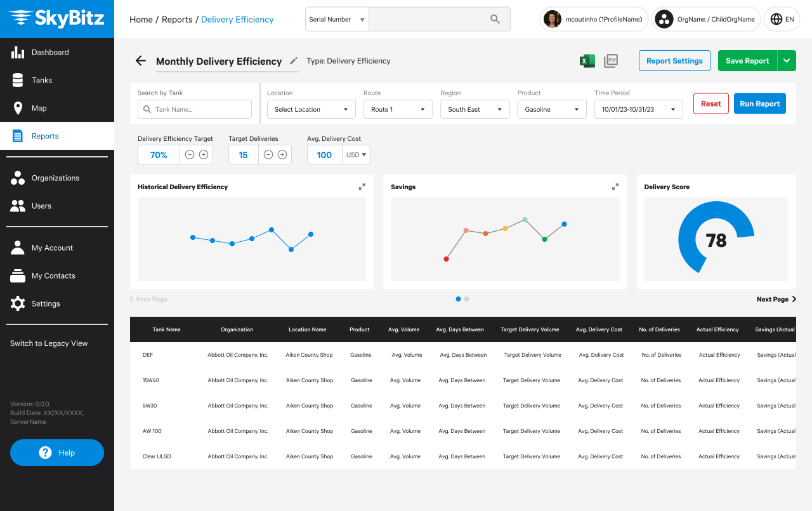Open the USD currency dropdown
This screenshot has height=511, width=812.
[357, 155]
